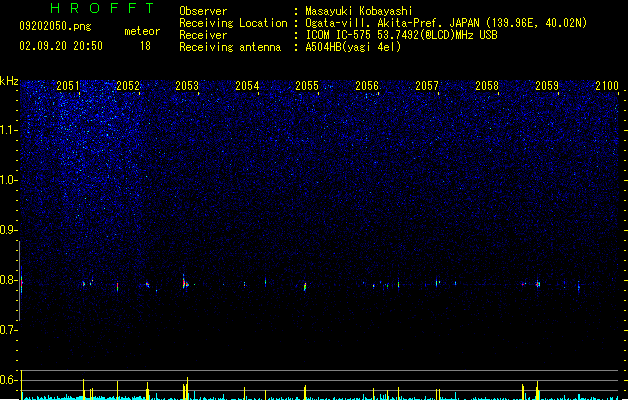Click the meteor echo just before 2059
Image resolution: width=629 pixels, height=400 pixels.
(x=538, y=284)
